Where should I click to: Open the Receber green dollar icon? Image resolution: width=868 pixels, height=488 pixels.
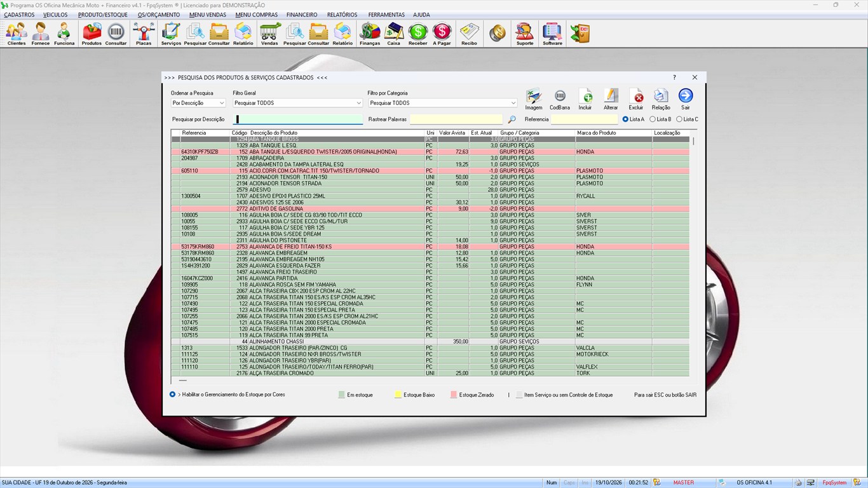pos(418,34)
